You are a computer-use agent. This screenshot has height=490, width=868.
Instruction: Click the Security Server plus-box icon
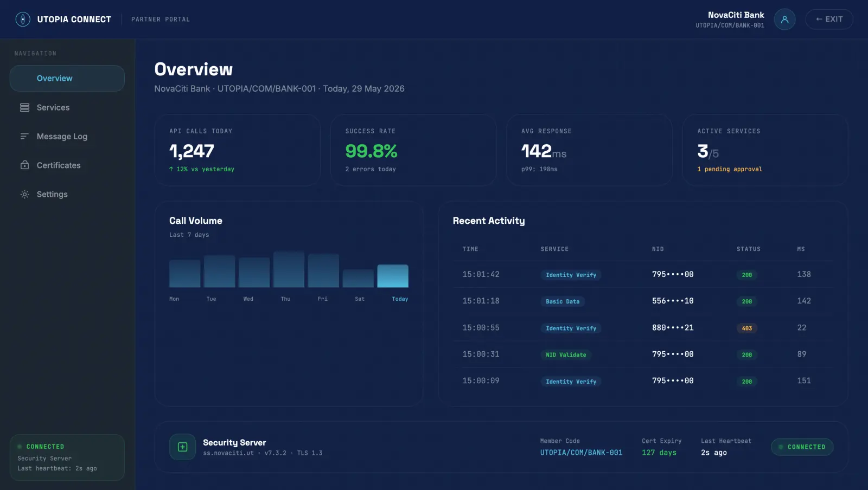tap(183, 447)
